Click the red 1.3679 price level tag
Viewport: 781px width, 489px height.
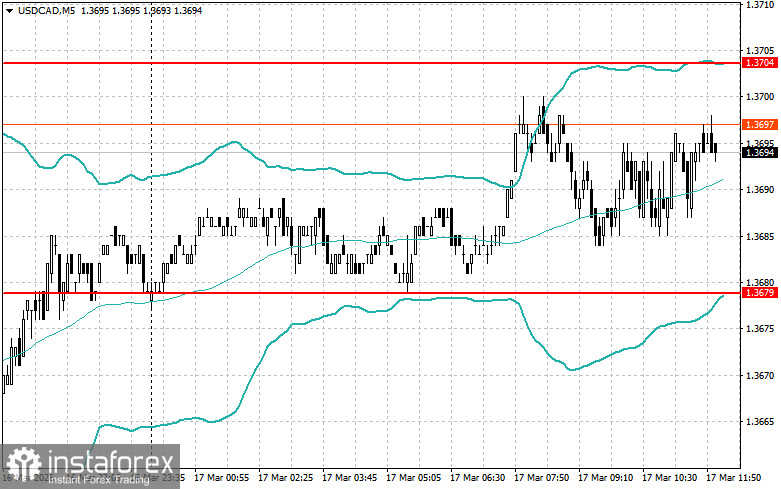point(760,293)
